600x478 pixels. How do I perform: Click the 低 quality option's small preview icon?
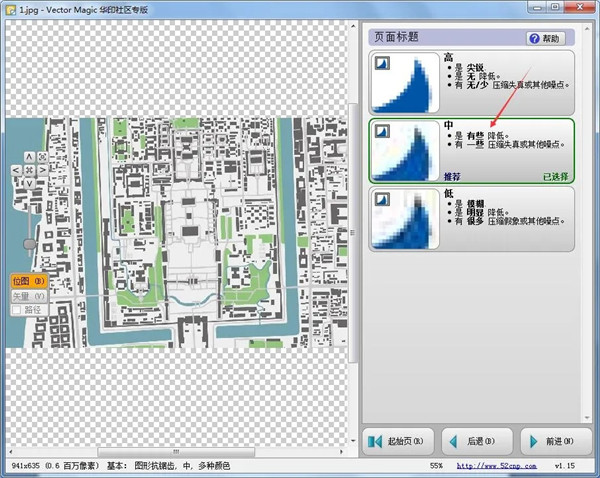point(381,200)
